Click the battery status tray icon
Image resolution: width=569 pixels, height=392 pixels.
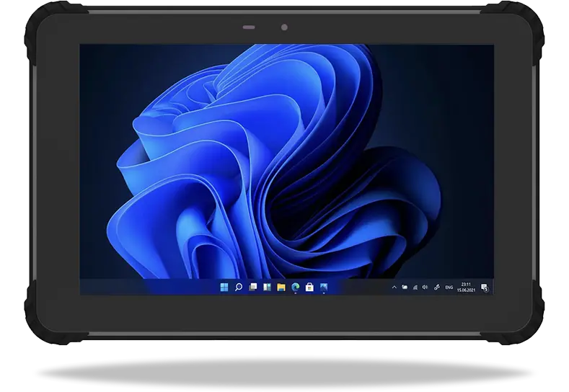tap(405, 288)
